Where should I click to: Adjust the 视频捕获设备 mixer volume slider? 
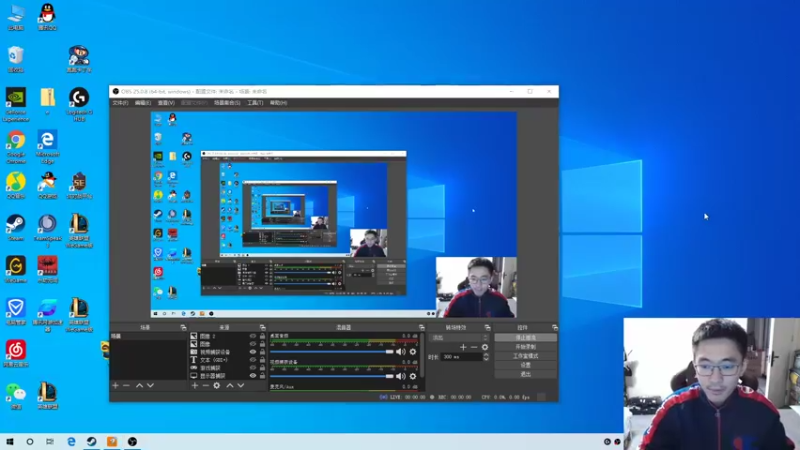point(332,377)
